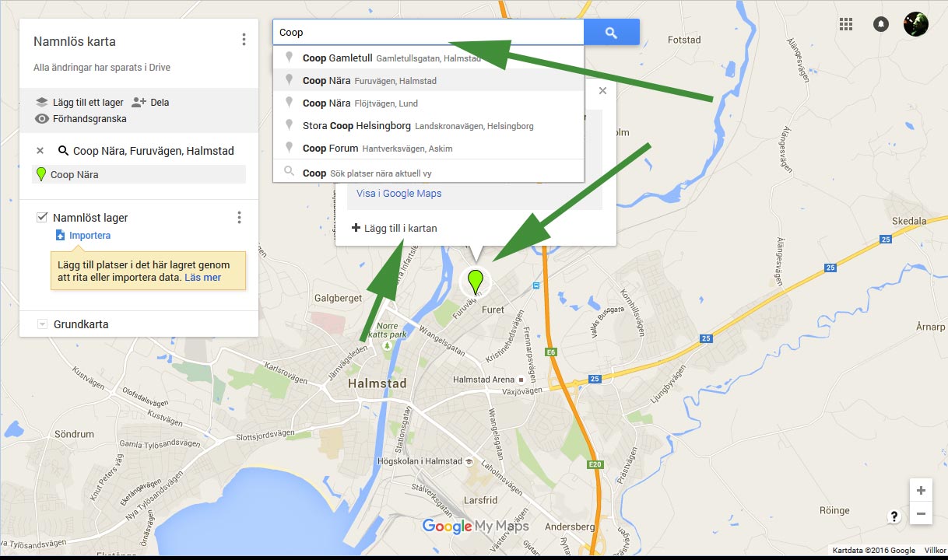Clear search results with X icon
The height and width of the screenshot is (560, 948).
coord(40,151)
